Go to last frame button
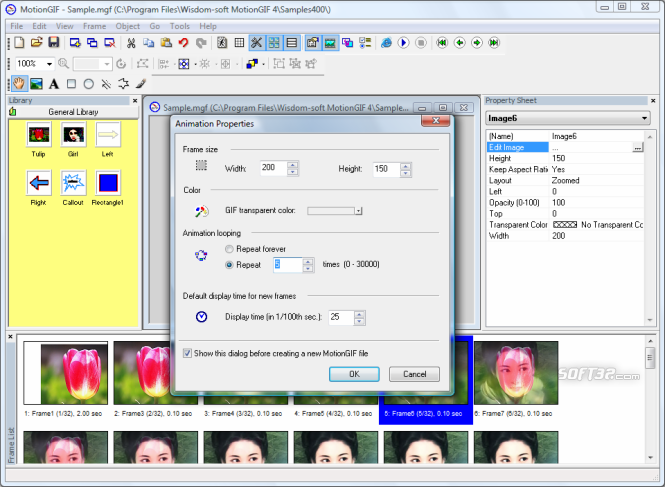The height and width of the screenshot is (487, 665). pos(494,43)
